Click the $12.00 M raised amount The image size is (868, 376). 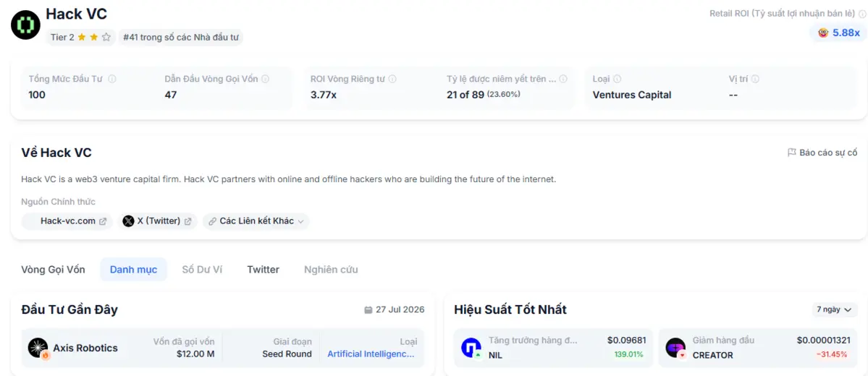pyautogui.click(x=195, y=354)
